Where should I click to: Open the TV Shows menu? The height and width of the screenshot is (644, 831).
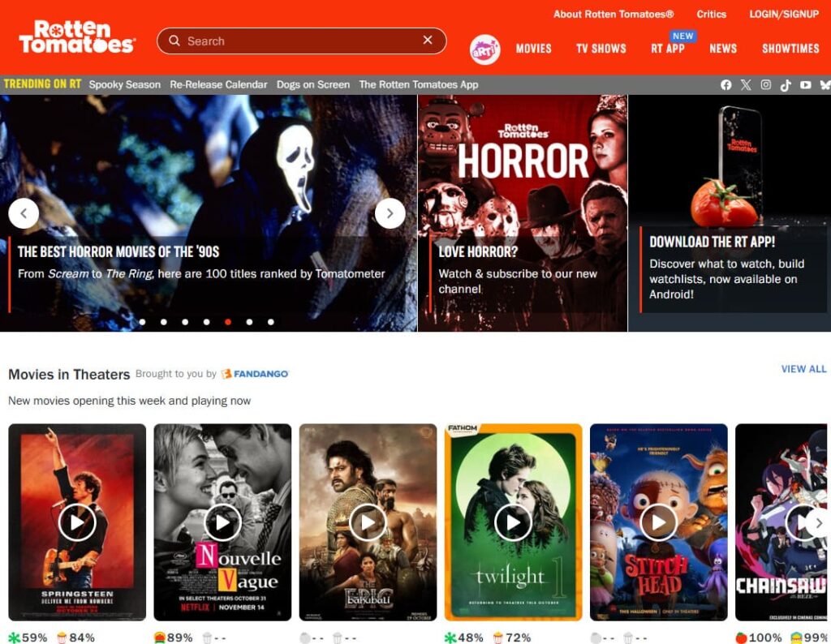click(x=601, y=49)
